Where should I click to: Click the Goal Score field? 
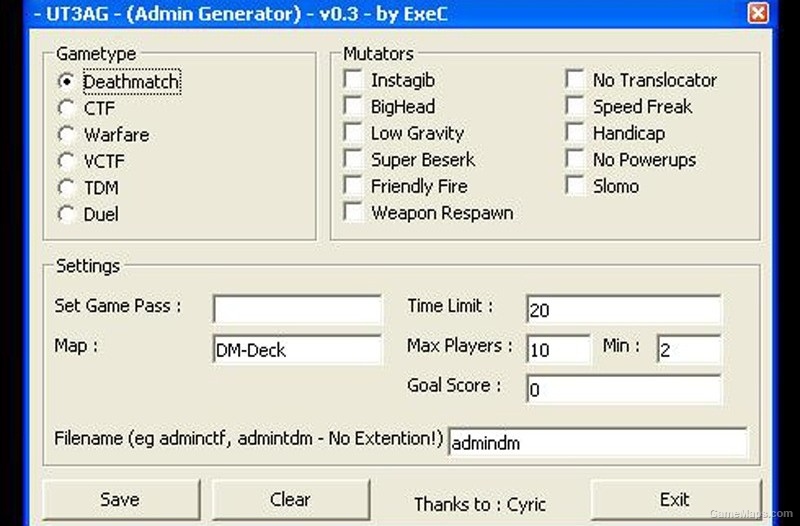[623, 389]
